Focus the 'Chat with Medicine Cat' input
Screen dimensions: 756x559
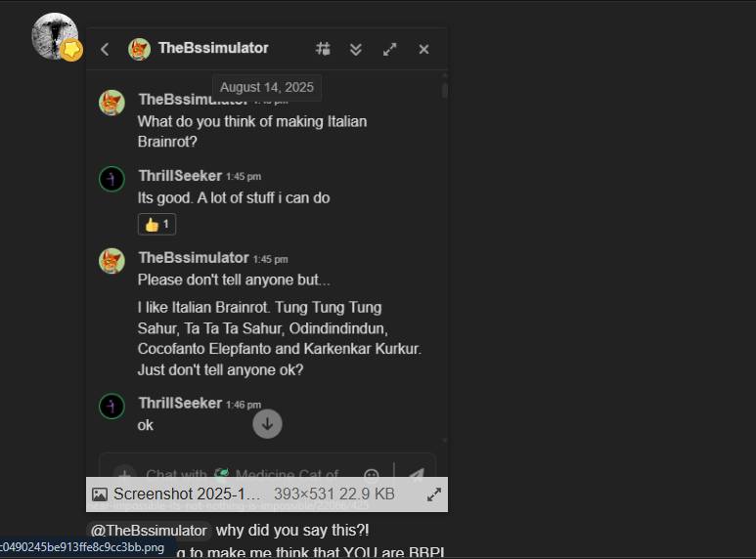click(x=245, y=475)
